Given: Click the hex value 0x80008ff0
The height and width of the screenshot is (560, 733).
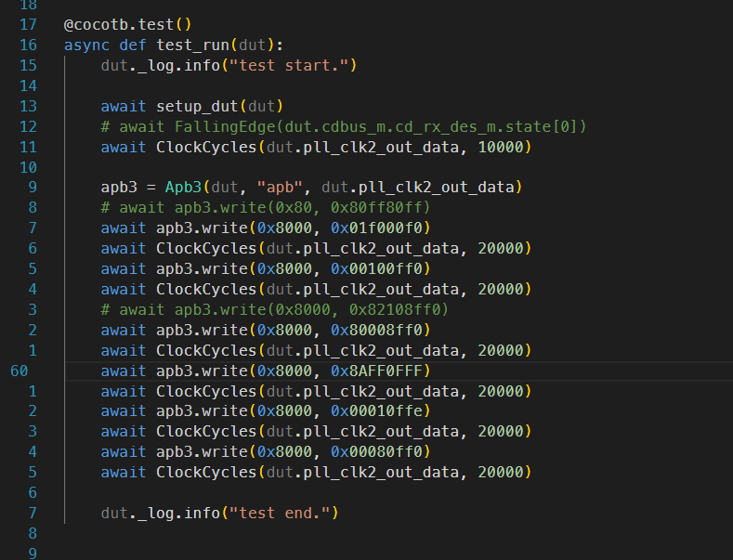Looking at the screenshot, I should (x=376, y=330).
